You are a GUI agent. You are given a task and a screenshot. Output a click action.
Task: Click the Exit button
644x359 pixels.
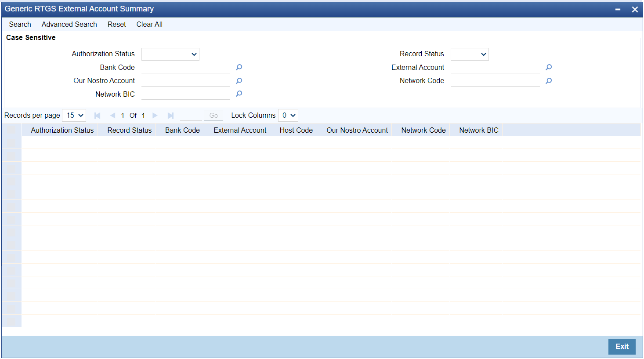pos(622,346)
